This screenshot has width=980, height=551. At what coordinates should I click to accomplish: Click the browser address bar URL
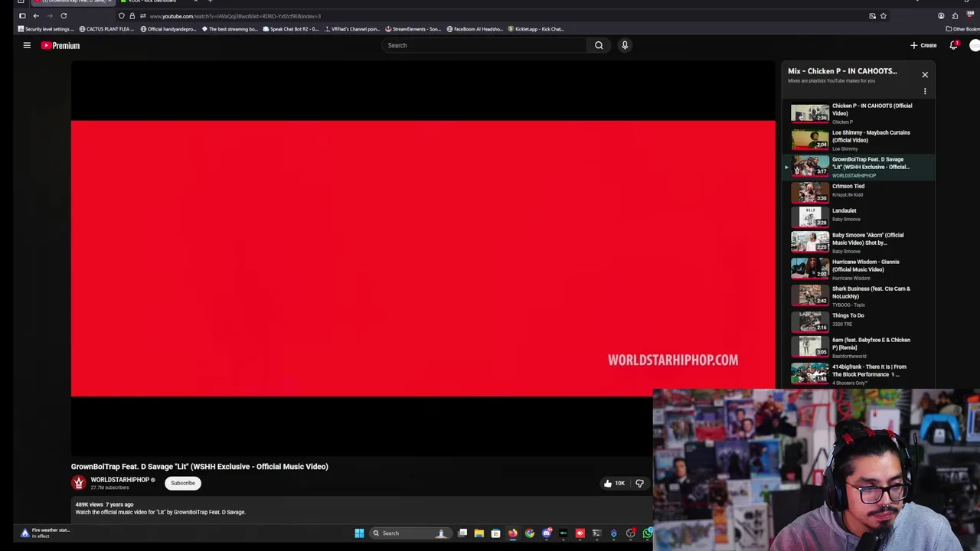(235, 16)
